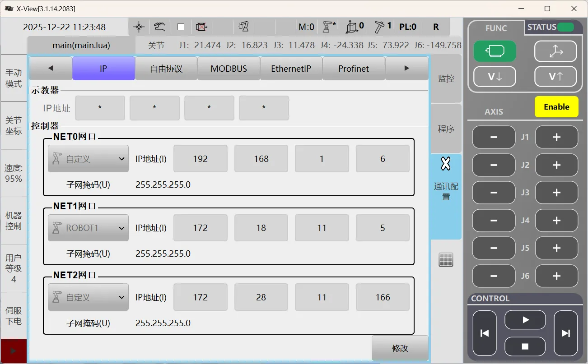This screenshot has height=364, width=588.
Task: Click the hand-guided robot icon in the toolbar
Action: click(x=243, y=27)
